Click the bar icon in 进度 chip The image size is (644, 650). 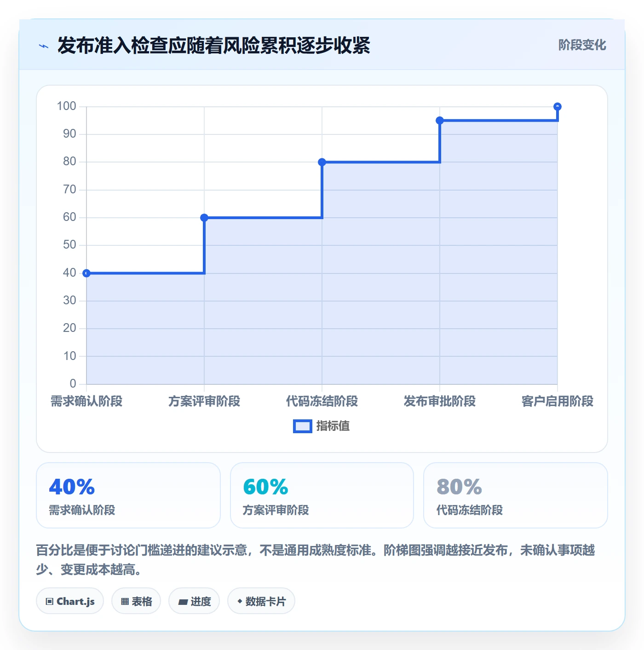pos(183,602)
